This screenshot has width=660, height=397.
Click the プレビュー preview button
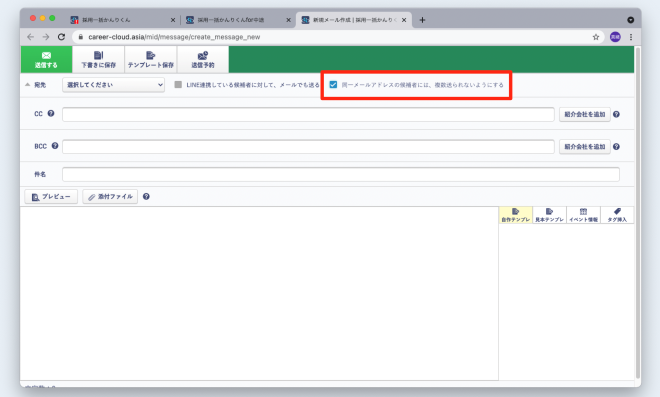pos(51,197)
